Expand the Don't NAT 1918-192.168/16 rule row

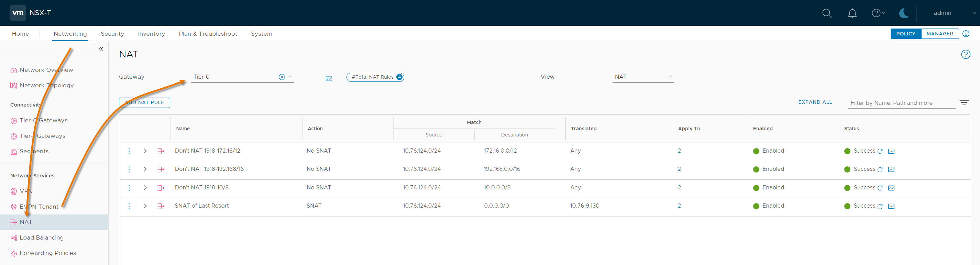click(x=145, y=169)
